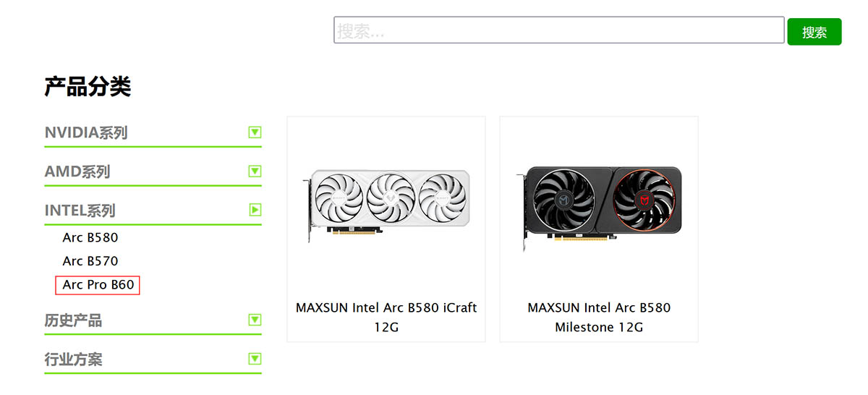Select the NVIDIA系列 category label
The image size is (868, 395).
[x=86, y=133]
